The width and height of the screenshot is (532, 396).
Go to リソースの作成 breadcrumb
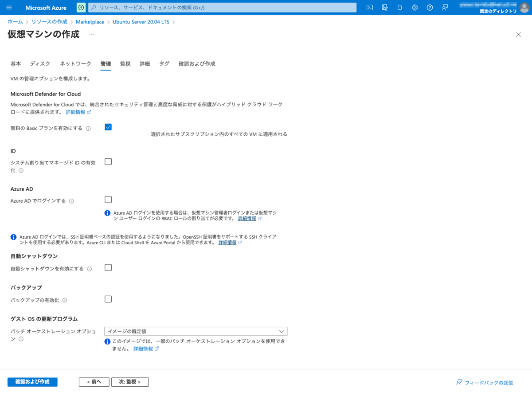coord(49,22)
